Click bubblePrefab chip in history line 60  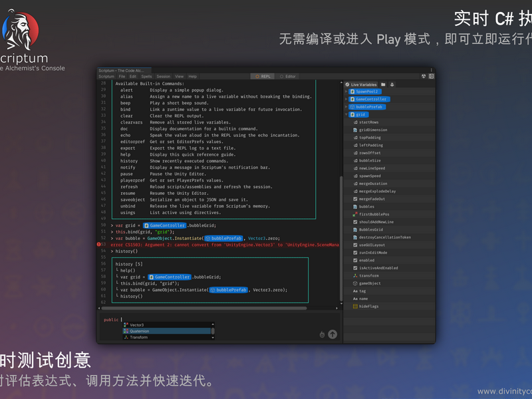pyautogui.click(x=228, y=290)
